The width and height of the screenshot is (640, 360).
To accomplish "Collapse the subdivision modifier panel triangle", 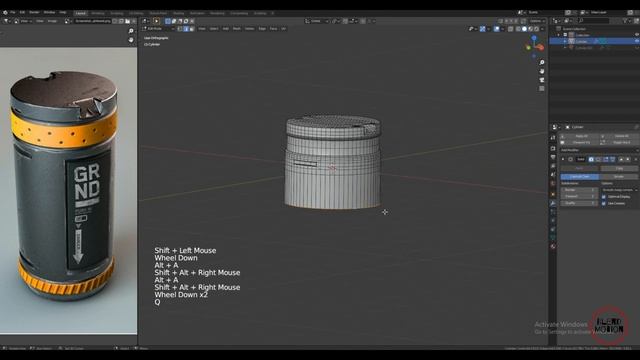I will tap(563, 159).
